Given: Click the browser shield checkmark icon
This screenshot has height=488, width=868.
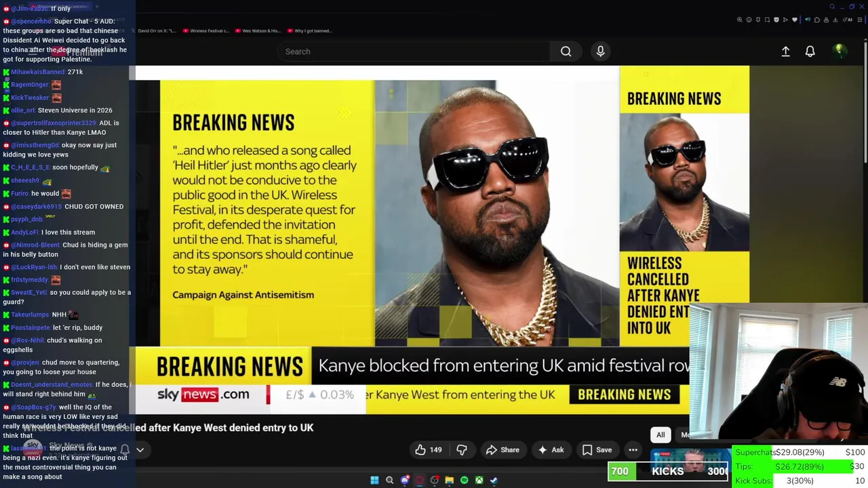Looking at the screenshot, I should (776, 20).
